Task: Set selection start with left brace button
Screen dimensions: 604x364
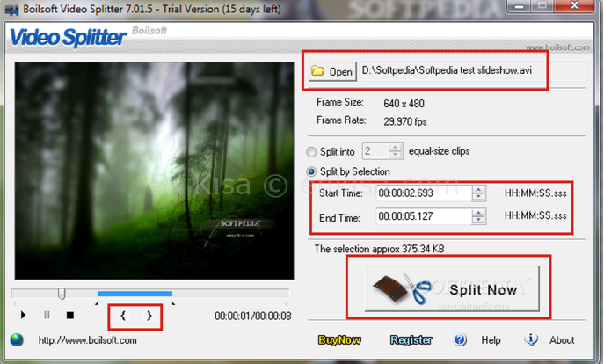Action: coord(123,316)
